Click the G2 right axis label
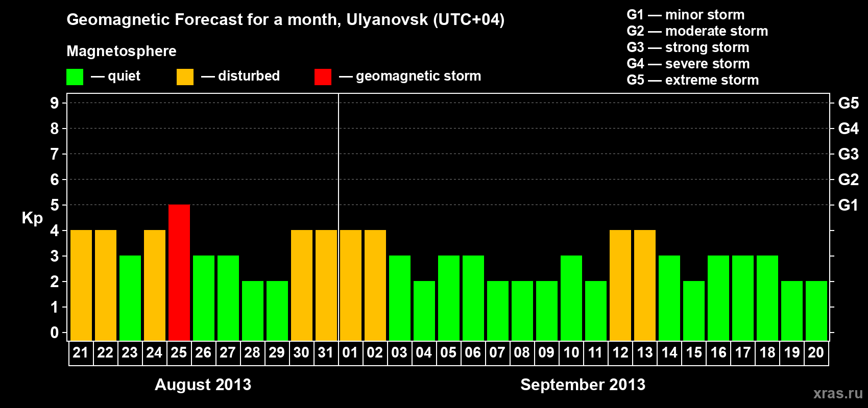The height and width of the screenshot is (408, 868). pos(849,180)
